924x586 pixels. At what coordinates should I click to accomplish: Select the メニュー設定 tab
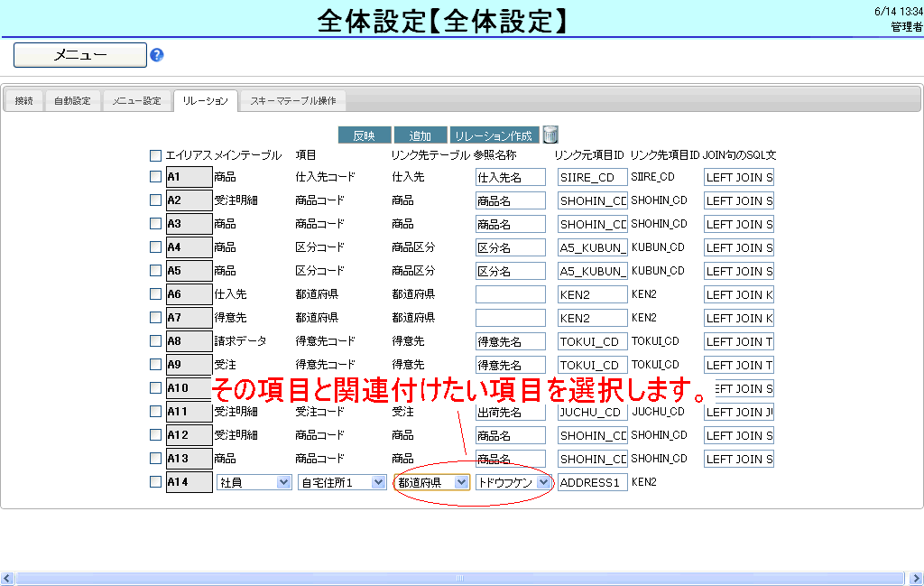click(x=136, y=101)
